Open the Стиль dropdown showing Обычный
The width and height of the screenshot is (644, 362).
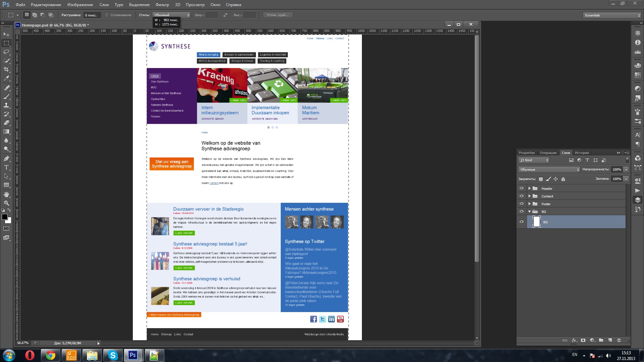[172, 15]
